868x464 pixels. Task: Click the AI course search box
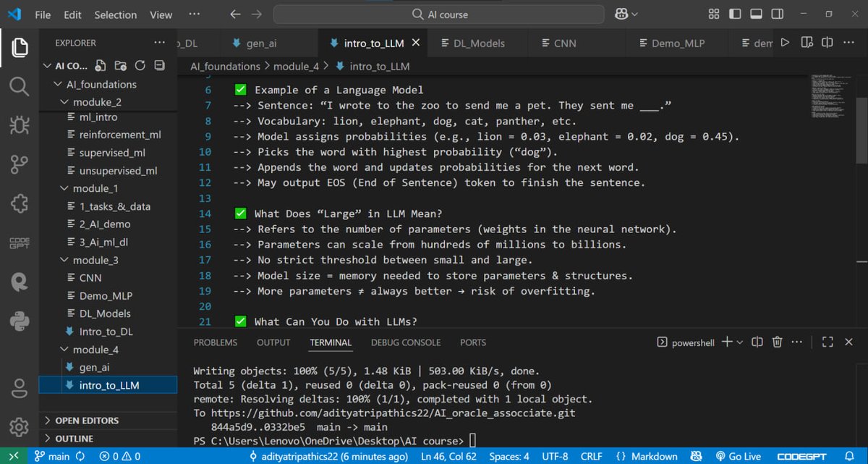(x=439, y=14)
